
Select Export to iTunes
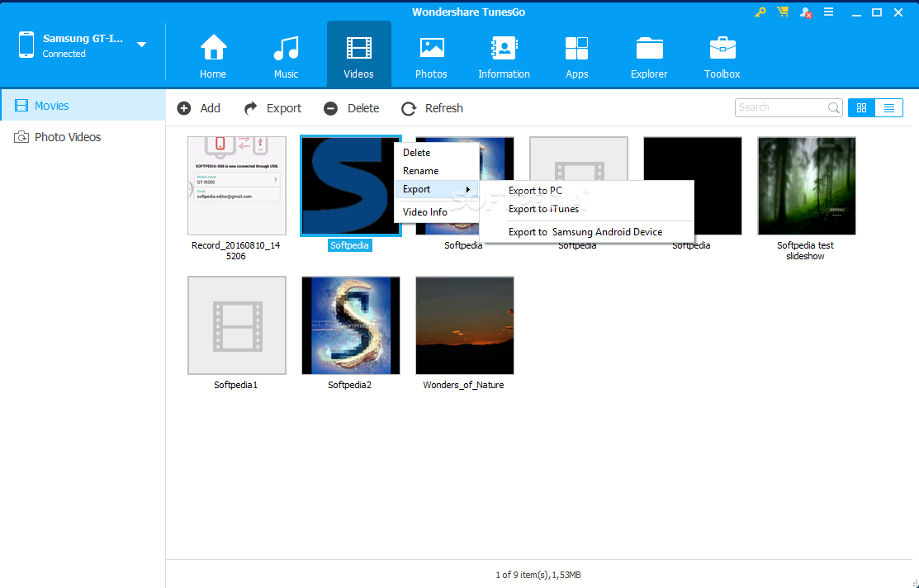(x=543, y=209)
